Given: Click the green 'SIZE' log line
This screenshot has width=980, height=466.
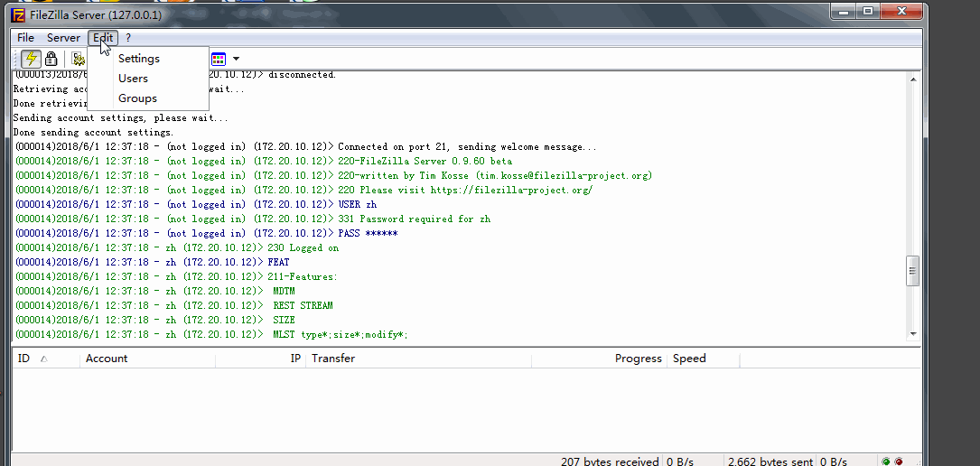Looking at the screenshot, I should point(155,320).
